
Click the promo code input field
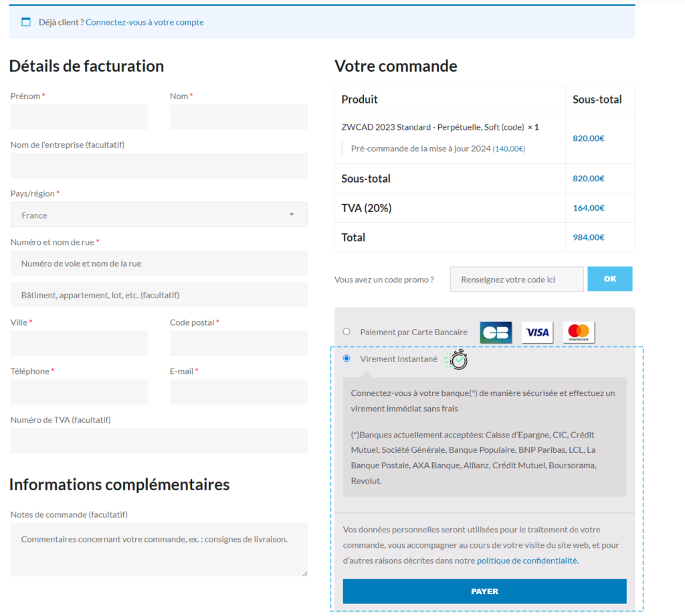click(x=516, y=280)
